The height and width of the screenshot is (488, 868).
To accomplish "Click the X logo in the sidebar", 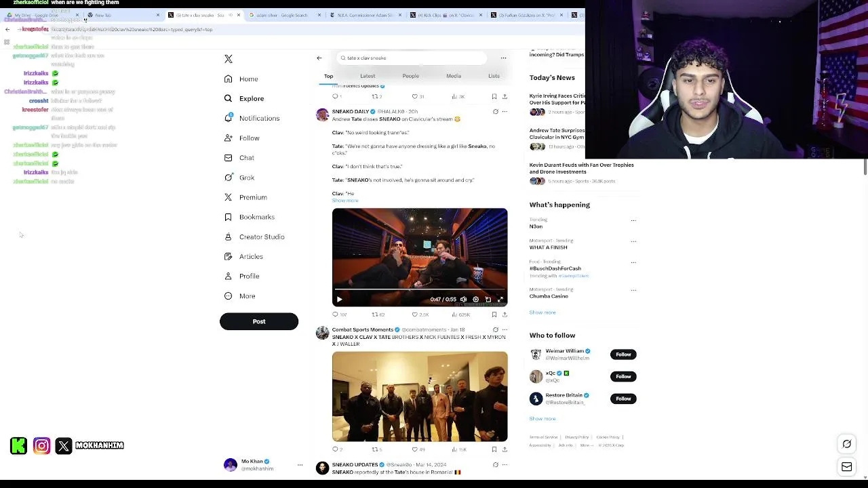I will click(229, 59).
